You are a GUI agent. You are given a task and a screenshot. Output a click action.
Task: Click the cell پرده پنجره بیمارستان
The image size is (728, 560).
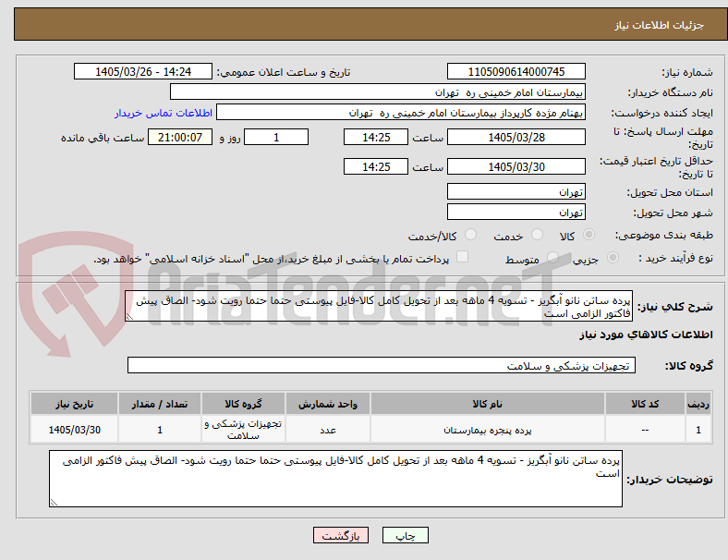coord(488,430)
